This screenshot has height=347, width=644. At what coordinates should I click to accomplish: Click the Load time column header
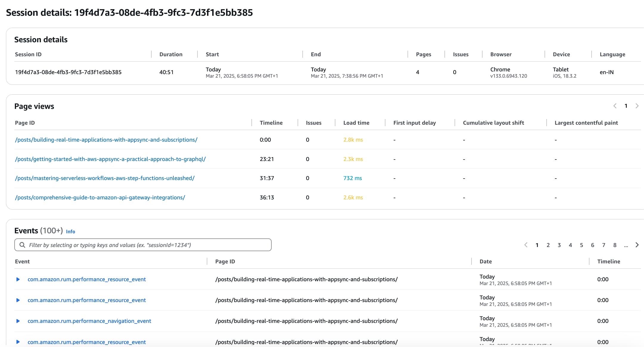pyautogui.click(x=356, y=123)
